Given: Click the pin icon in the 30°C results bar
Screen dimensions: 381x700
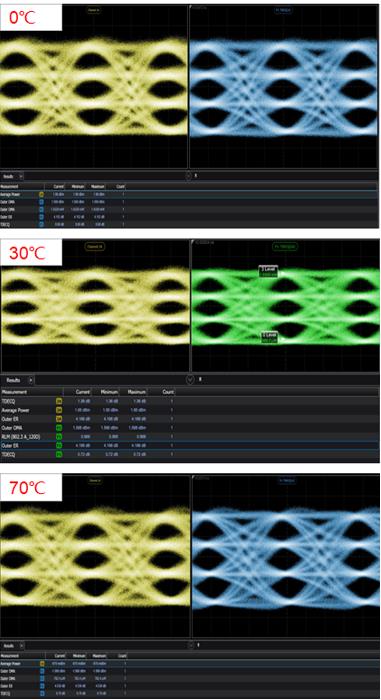Looking at the screenshot, I should click(200, 379).
